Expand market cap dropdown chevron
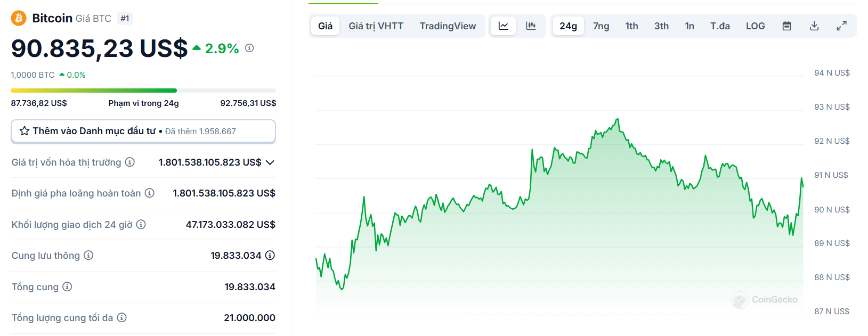The image size is (868, 336). coord(270,162)
